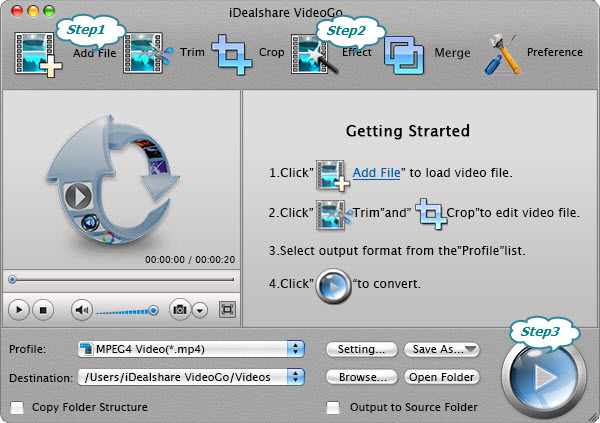Click the Crop label in toolbar

pyautogui.click(x=272, y=52)
